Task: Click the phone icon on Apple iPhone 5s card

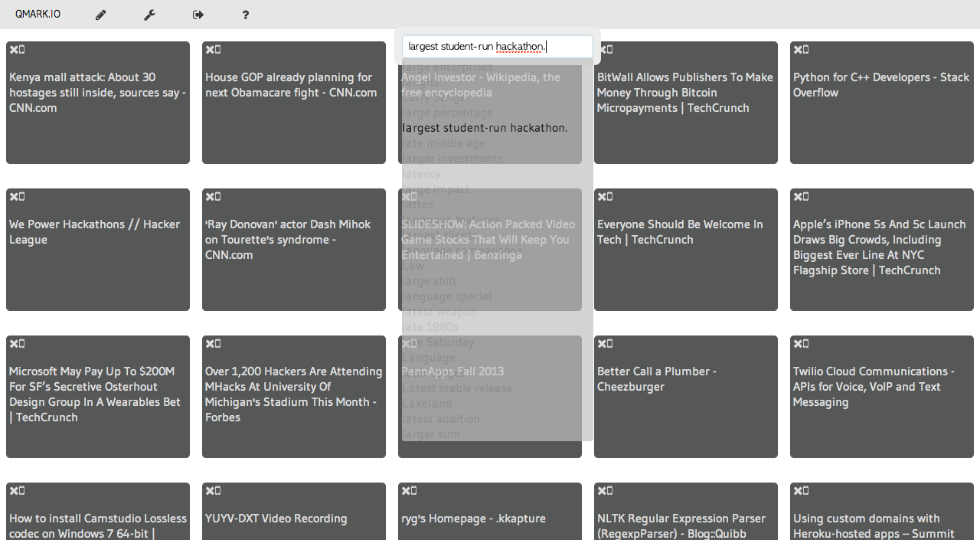Action: 806,197
